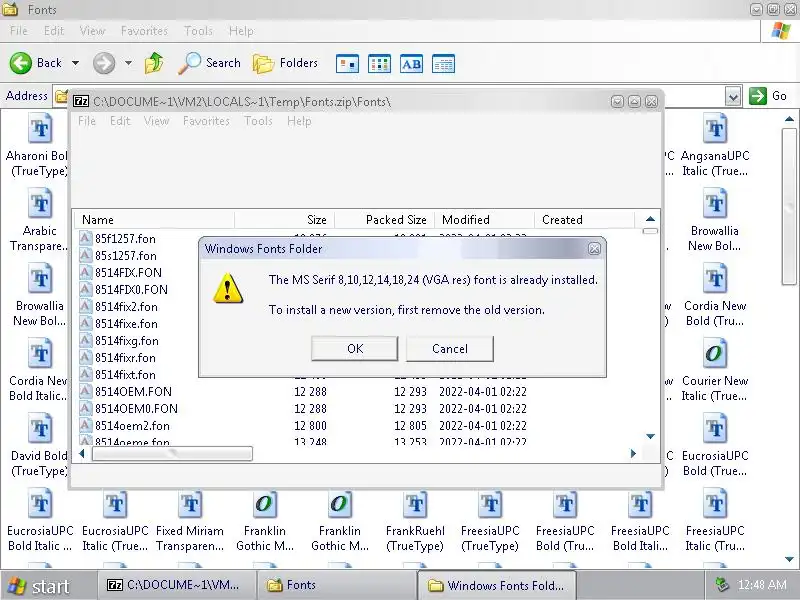Select the Similarity (AB) view icon
This screenshot has height=600, width=800.
click(411, 64)
